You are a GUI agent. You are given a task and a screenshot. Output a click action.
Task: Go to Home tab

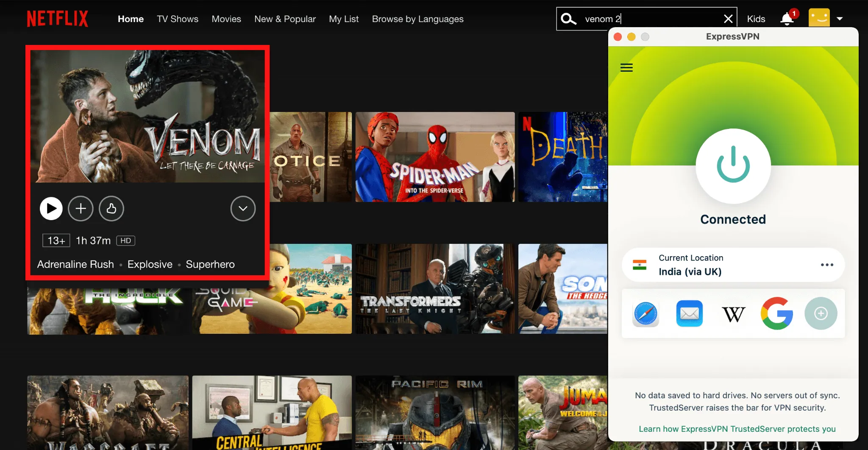pyautogui.click(x=131, y=19)
